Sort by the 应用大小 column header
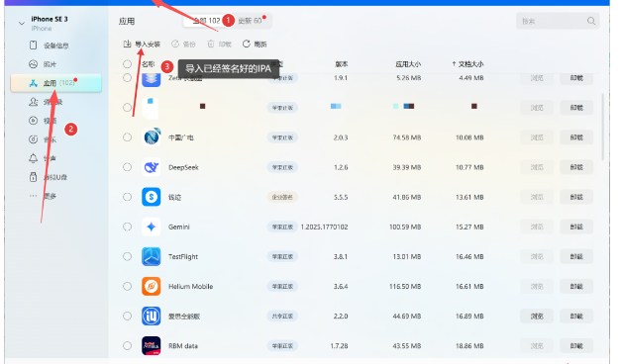This screenshot has height=364, width=622. click(408, 64)
